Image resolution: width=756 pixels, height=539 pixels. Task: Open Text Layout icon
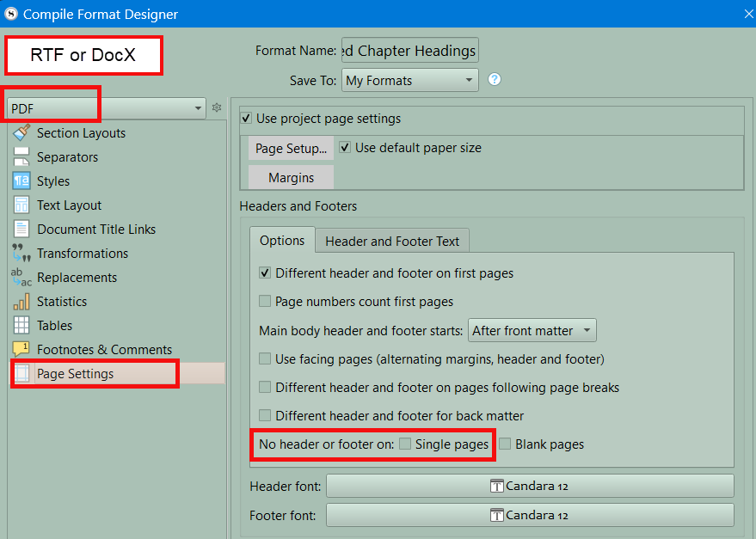[22, 205]
